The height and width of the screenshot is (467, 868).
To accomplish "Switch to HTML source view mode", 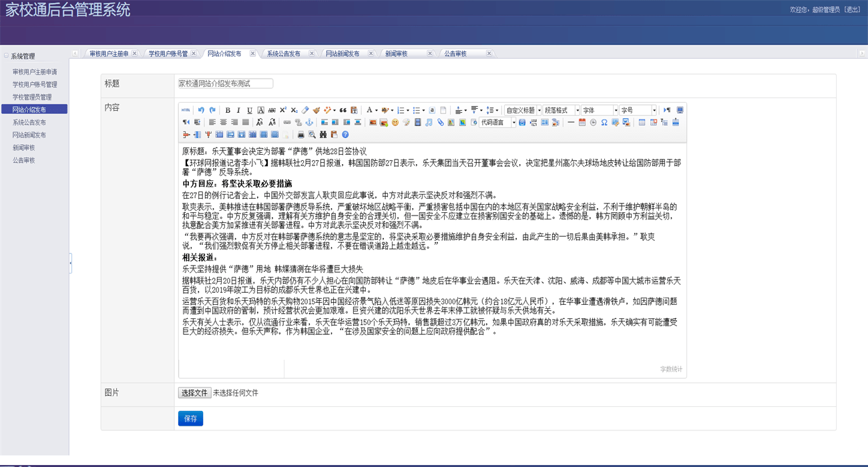I will tap(185, 110).
